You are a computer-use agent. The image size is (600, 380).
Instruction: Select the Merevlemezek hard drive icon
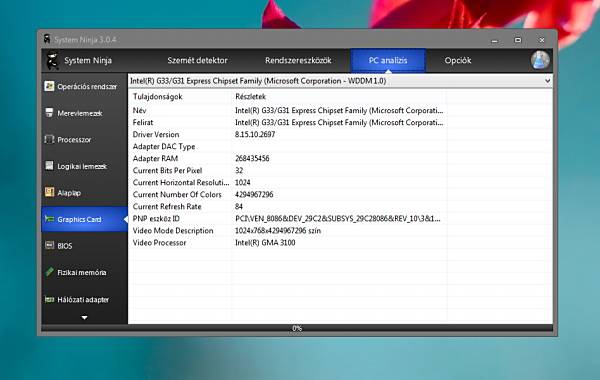tap(49, 113)
